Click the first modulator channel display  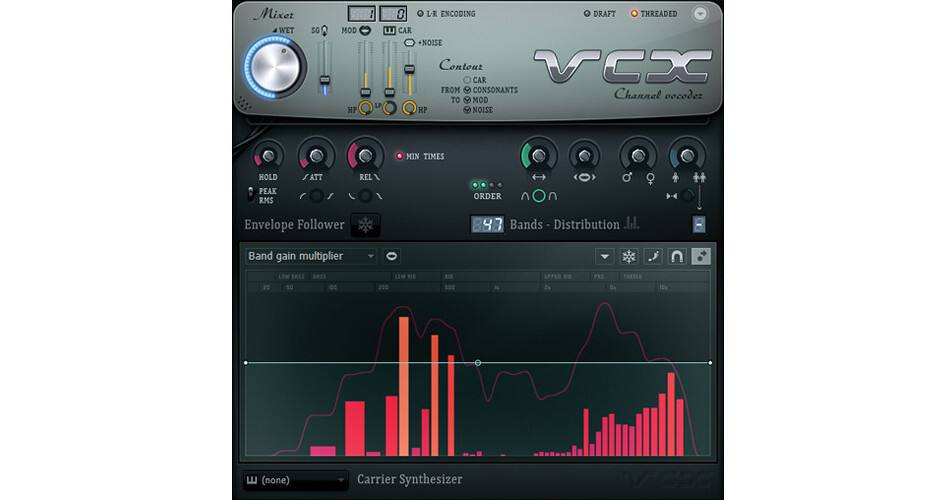pos(361,13)
